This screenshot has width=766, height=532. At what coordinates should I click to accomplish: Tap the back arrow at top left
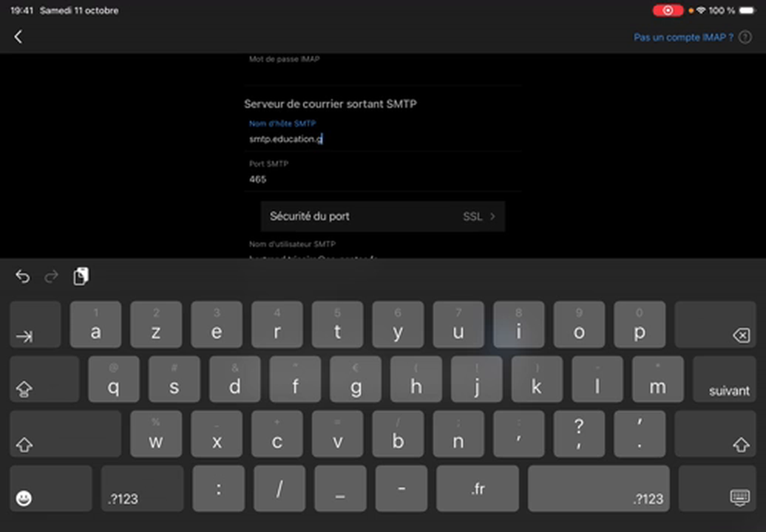tap(18, 36)
